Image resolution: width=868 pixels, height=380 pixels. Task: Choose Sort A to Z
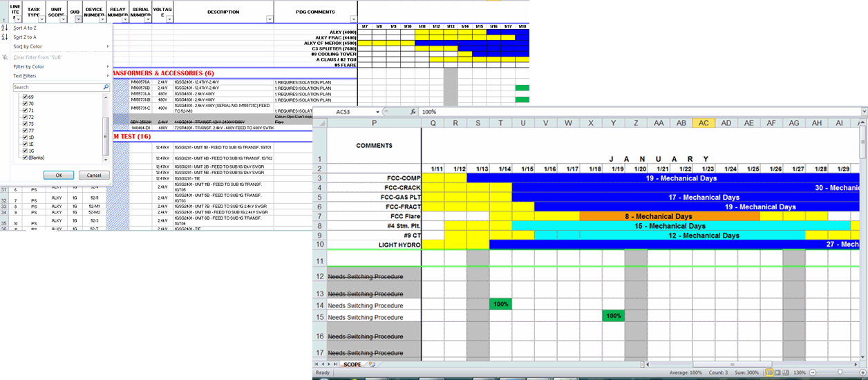[x=26, y=28]
